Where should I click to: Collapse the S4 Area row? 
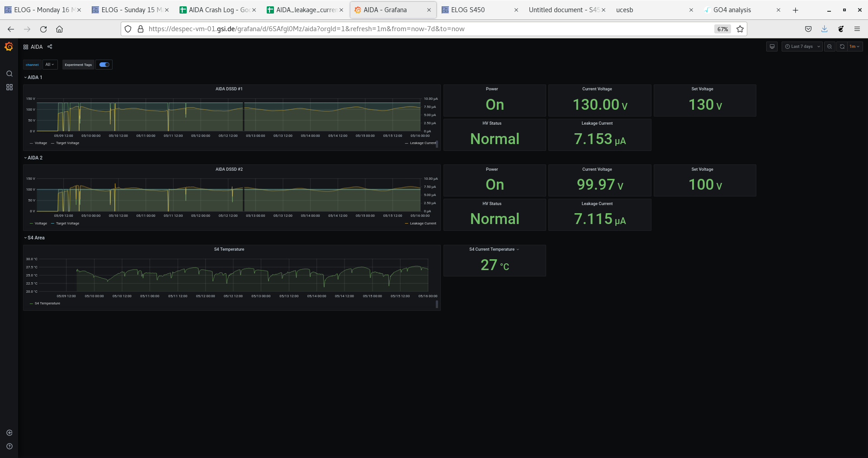pos(35,238)
